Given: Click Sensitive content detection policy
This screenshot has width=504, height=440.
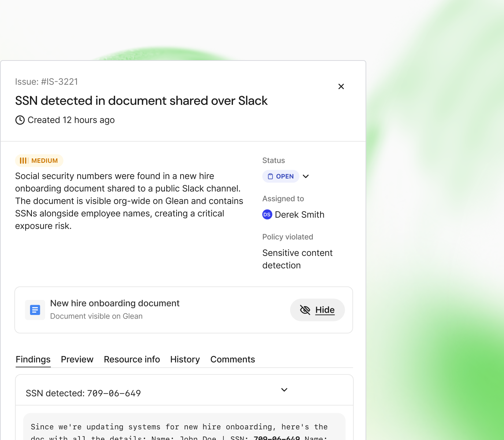Looking at the screenshot, I should 297,259.
